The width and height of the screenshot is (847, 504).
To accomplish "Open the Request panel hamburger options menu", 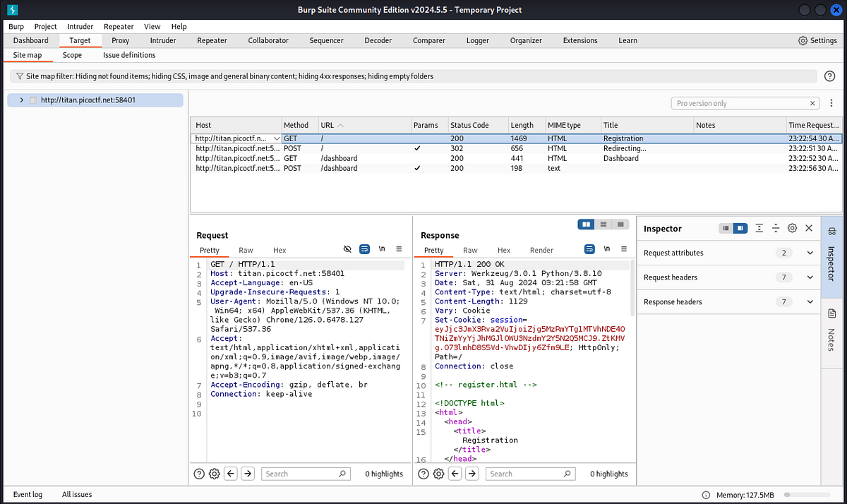I will [x=399, y=250].
